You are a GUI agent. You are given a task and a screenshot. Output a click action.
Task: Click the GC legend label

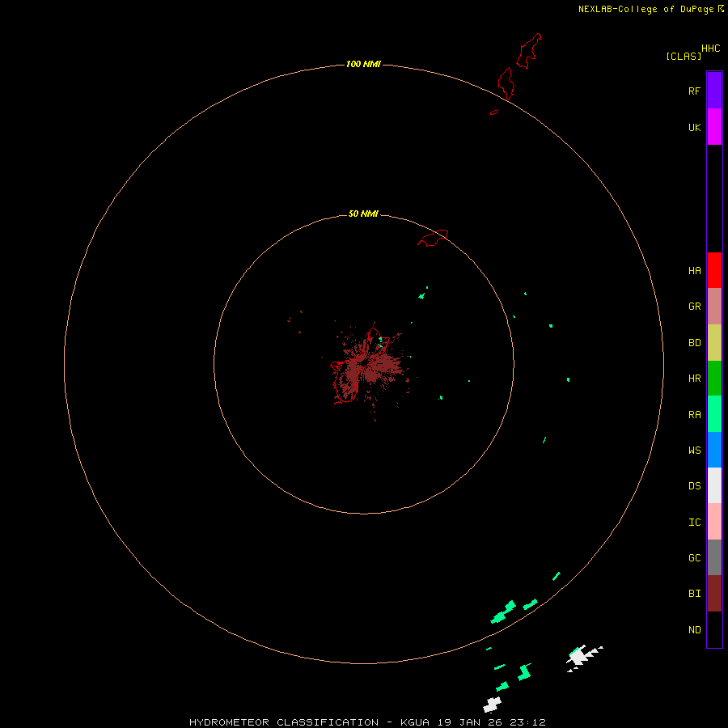click(694, 557)
